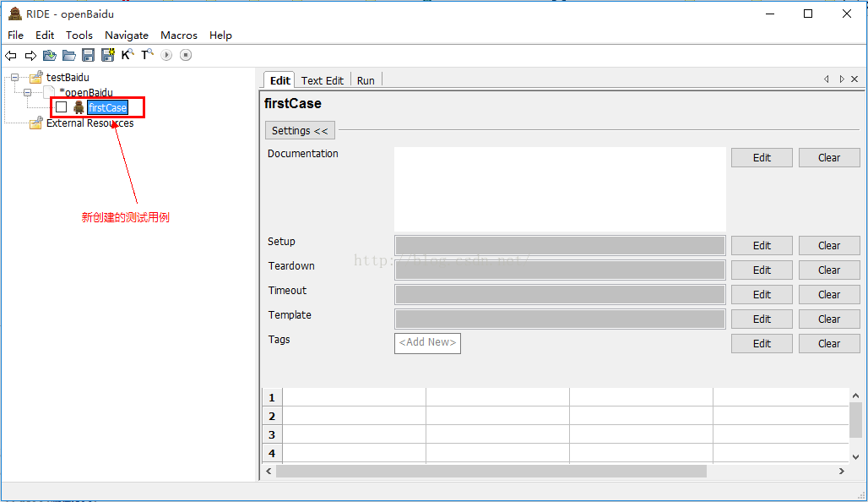Click the Go Back arrow icon
868x502 pixels.
pos(10,56)
